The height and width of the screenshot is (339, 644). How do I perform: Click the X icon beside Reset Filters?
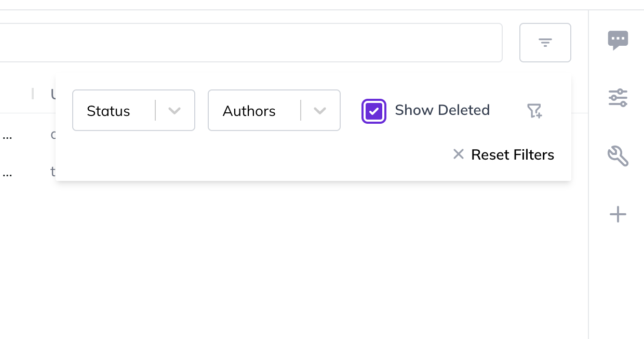pos(458,154)
